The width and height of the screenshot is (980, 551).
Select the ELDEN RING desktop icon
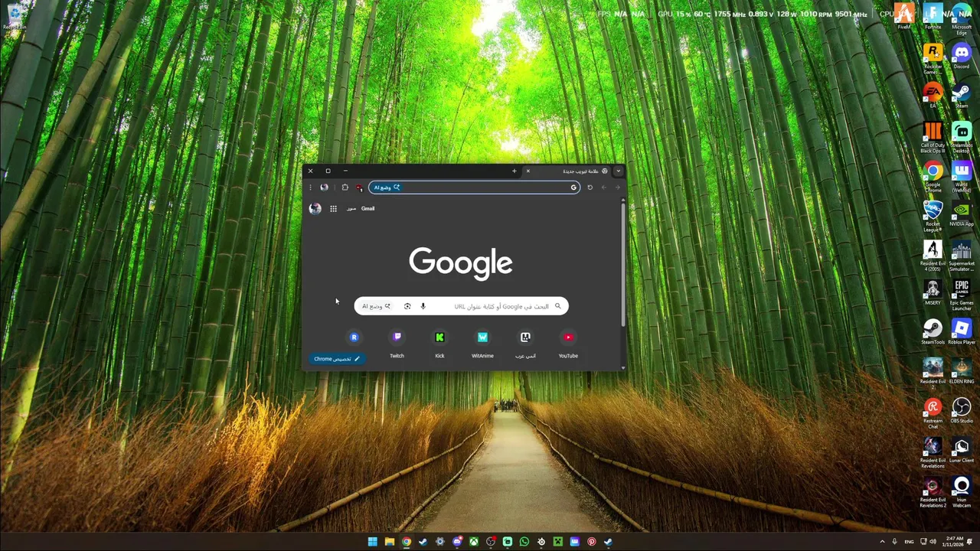click(962, 371)
